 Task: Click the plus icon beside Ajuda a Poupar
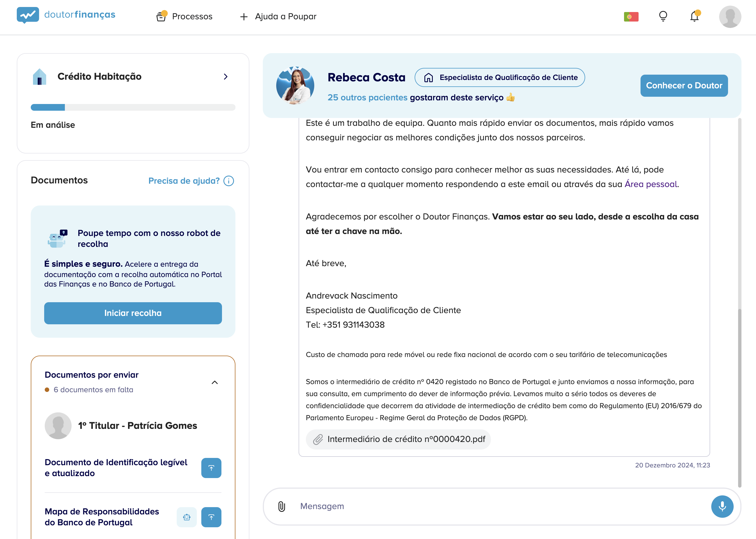244,16
